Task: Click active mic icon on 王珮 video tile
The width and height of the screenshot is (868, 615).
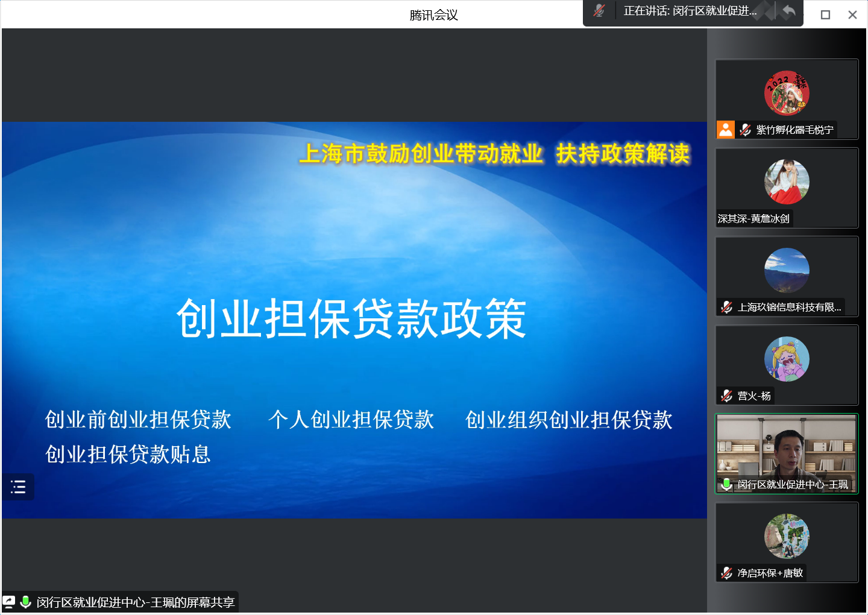Action: click(727, 484)
